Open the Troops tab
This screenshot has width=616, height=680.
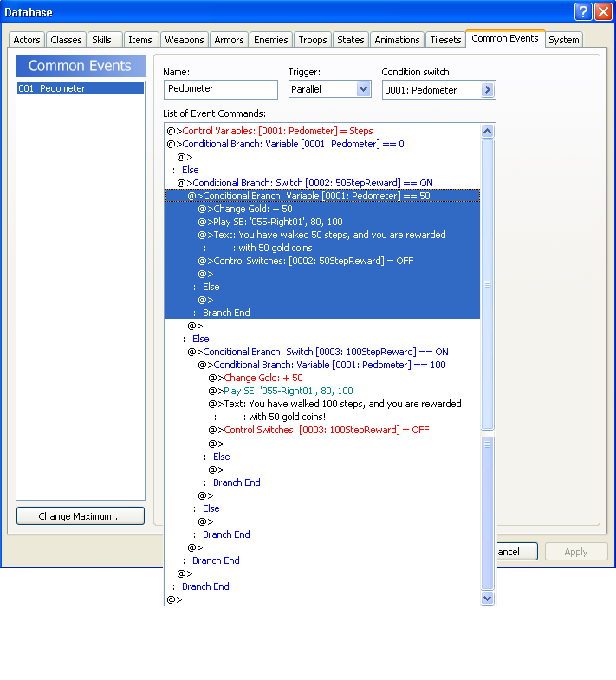coord(313,40)
